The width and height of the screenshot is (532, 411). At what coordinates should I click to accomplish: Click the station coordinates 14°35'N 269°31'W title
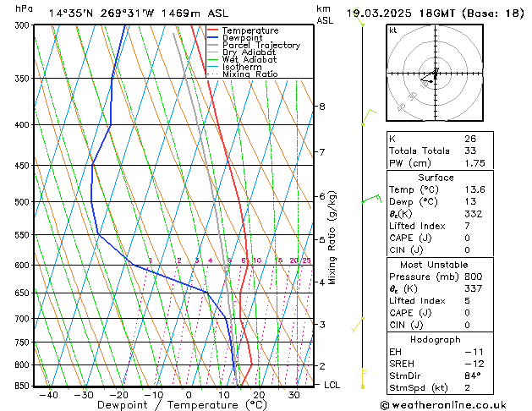tap(101, 14)
